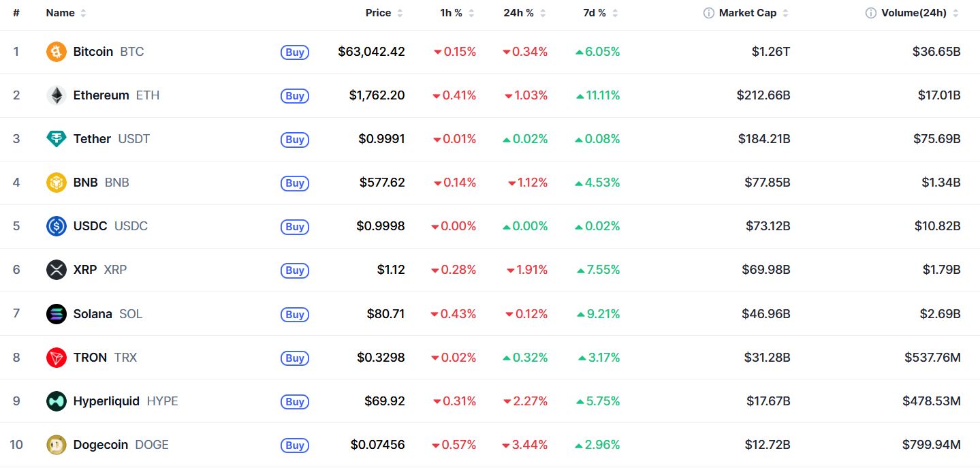This screenshot has height=468, width=980.
Task: Sort the table by Price column
Action: 384,13
